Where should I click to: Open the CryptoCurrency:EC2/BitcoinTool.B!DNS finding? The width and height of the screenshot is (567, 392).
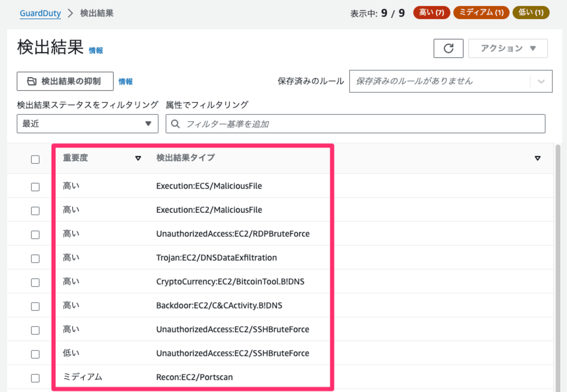click(230, 282)
